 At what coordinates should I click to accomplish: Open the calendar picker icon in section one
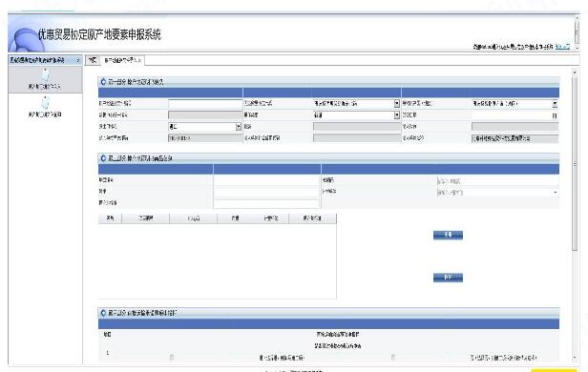click(555, 115)
